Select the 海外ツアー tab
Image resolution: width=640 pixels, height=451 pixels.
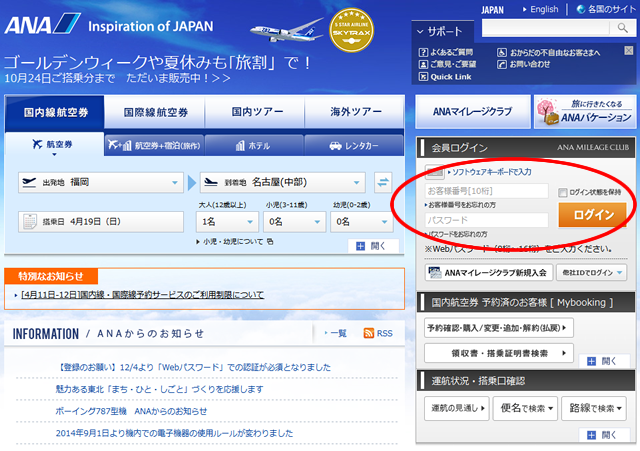[355, 112]
